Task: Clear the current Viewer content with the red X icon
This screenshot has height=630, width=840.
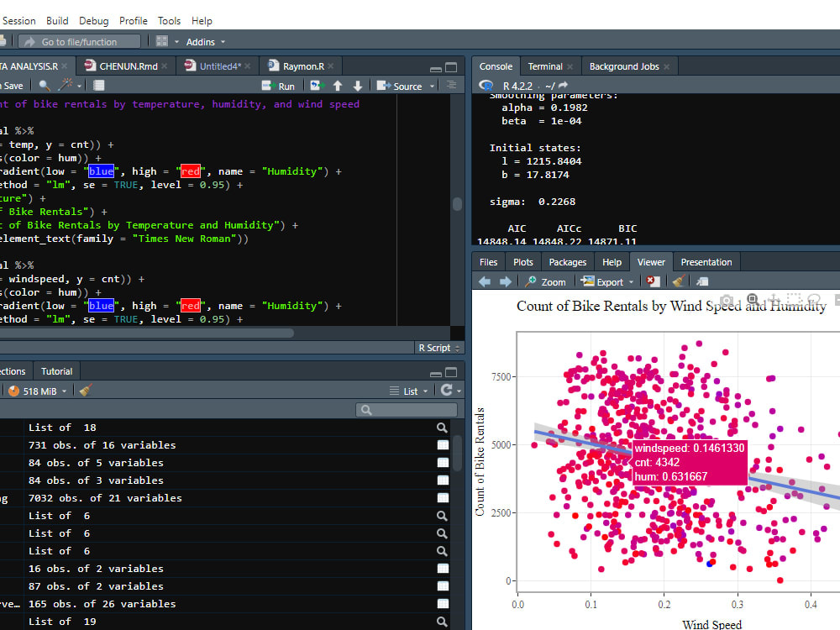Action: [654, 281]
